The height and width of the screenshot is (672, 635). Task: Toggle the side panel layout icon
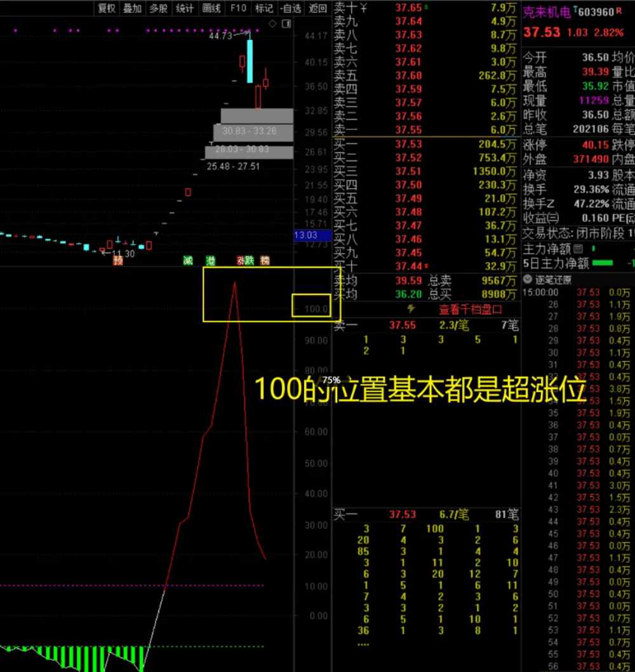tap(286, 23)
